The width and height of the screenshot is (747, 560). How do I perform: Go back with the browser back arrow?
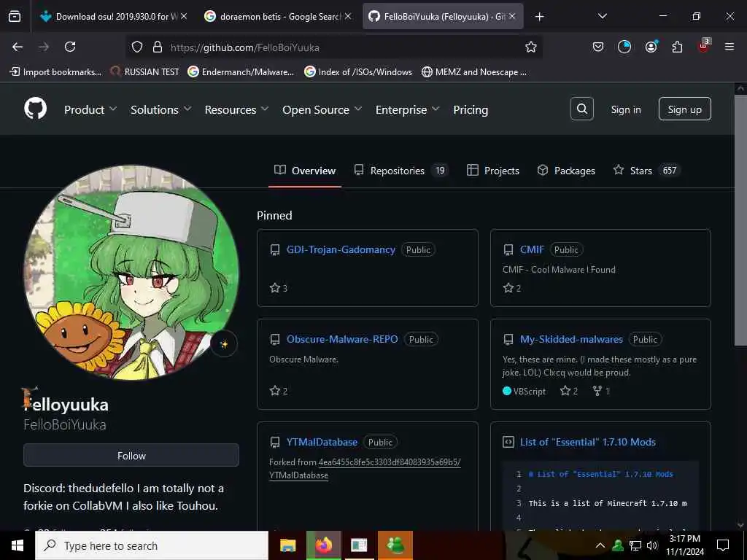(x=18, y=47)
